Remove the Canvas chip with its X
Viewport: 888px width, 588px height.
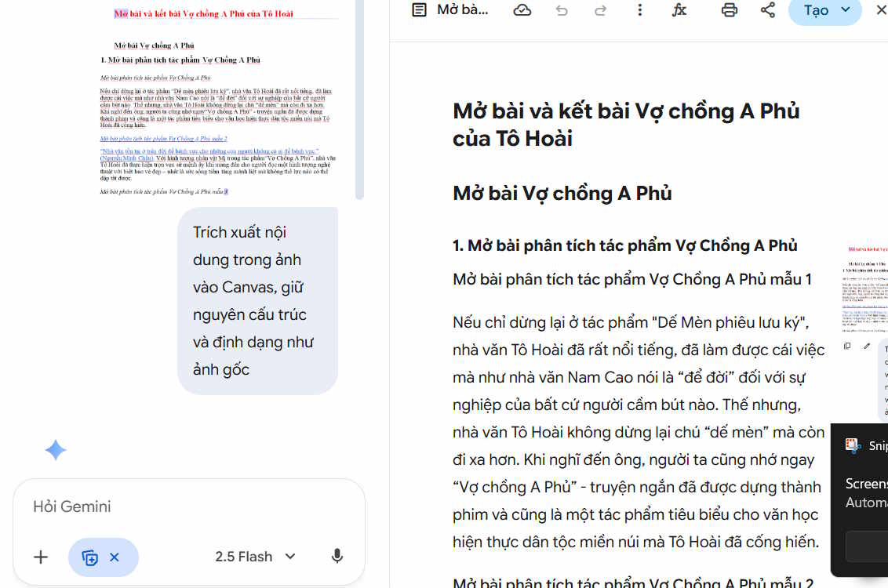click(115, 557)
